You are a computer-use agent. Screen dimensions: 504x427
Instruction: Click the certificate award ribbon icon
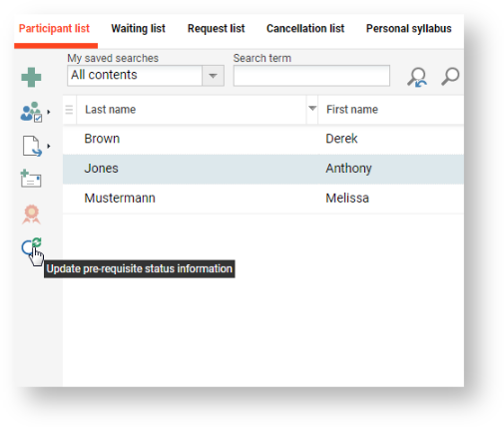tap(31, 214)
